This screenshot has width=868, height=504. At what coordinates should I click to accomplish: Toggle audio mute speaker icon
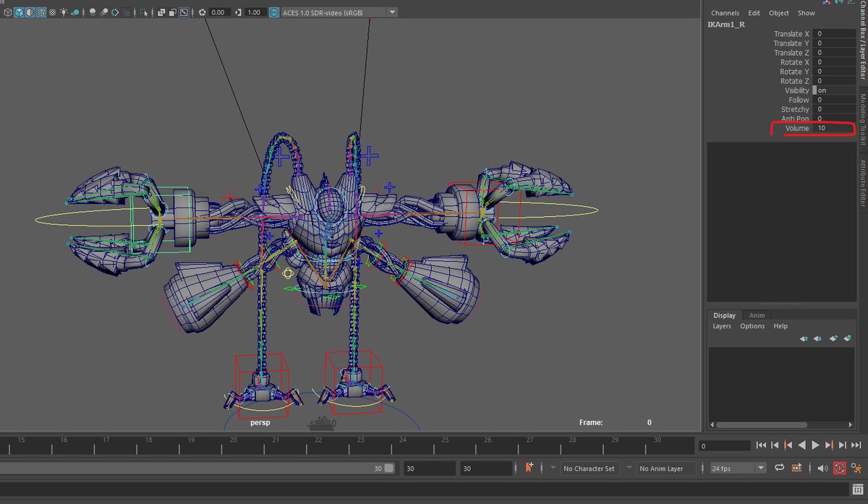(x=822, y=468)
